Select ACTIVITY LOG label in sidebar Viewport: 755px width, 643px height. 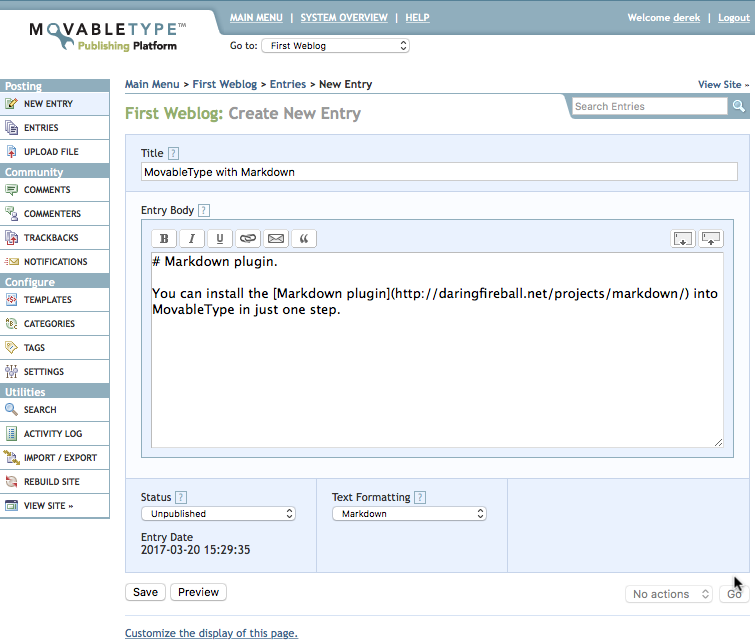point(53,434)
